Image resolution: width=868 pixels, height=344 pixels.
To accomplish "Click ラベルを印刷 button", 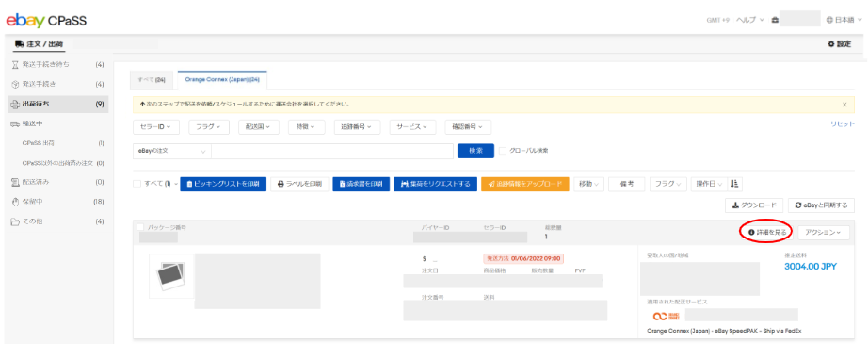I will click(299, 184).
